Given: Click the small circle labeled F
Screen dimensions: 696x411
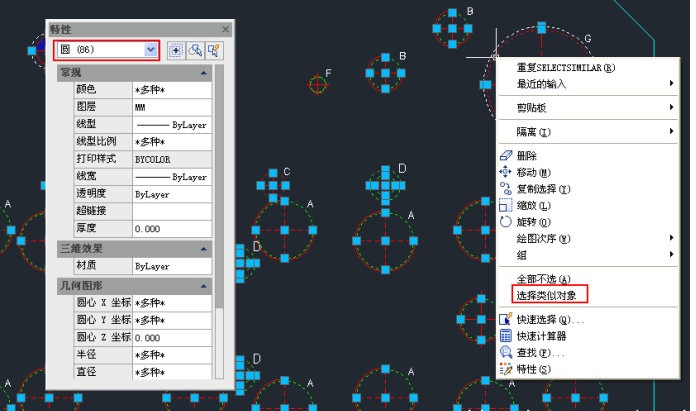Looking at the screenshot, I should point(317,84).
